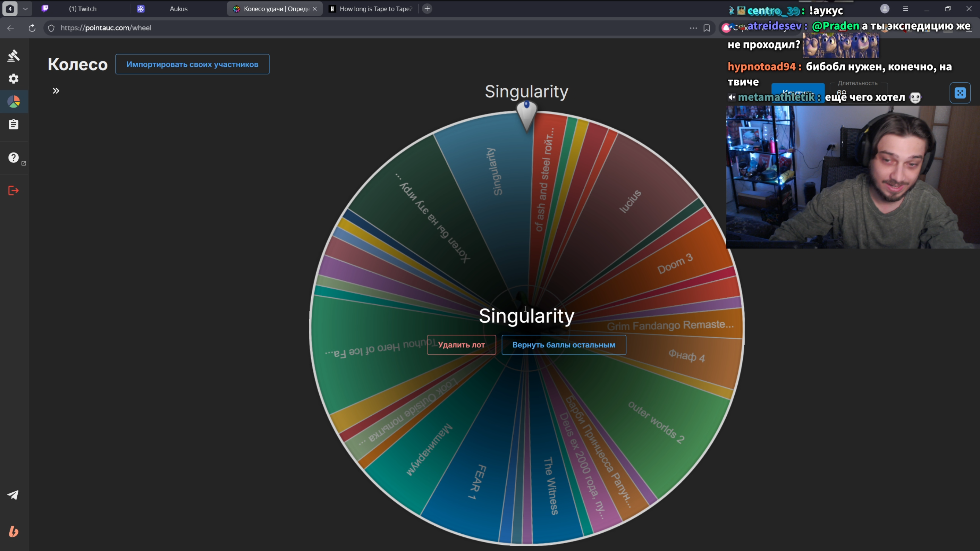980x551 pixels.
Task: Open settings gear in left sidebar
Action: coord(14,79)
